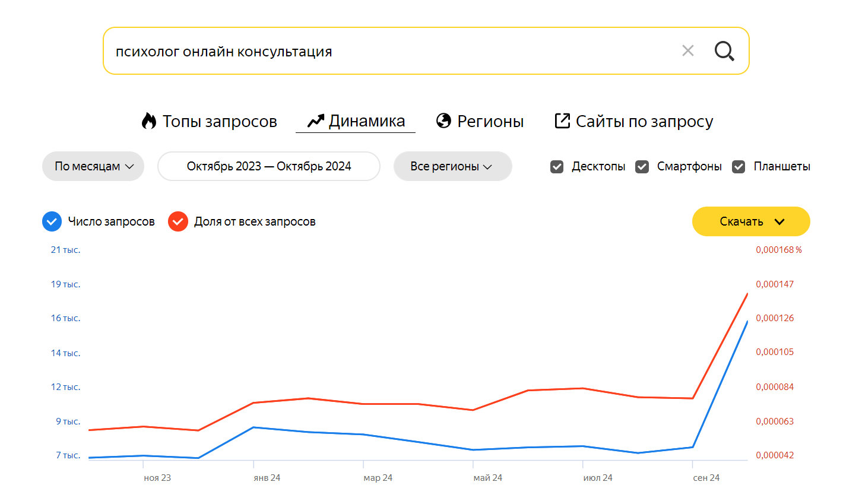Expand the Все регионы dropdown
The width and height of the screenshot is (843, 504).
[452, 166]
